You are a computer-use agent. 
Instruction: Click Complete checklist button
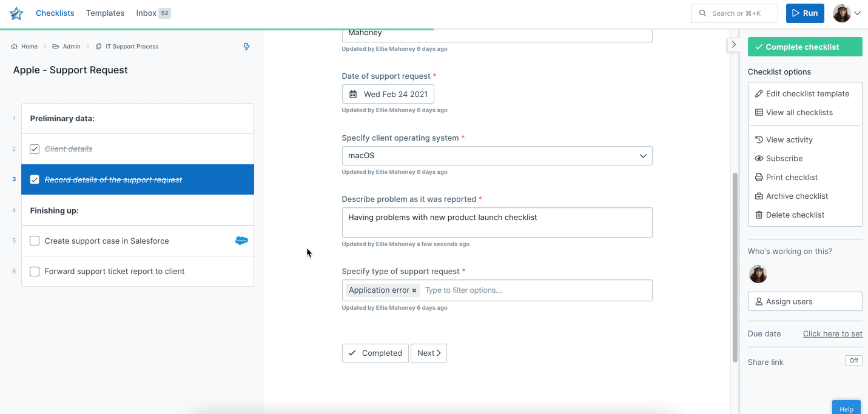click(805, 47)
